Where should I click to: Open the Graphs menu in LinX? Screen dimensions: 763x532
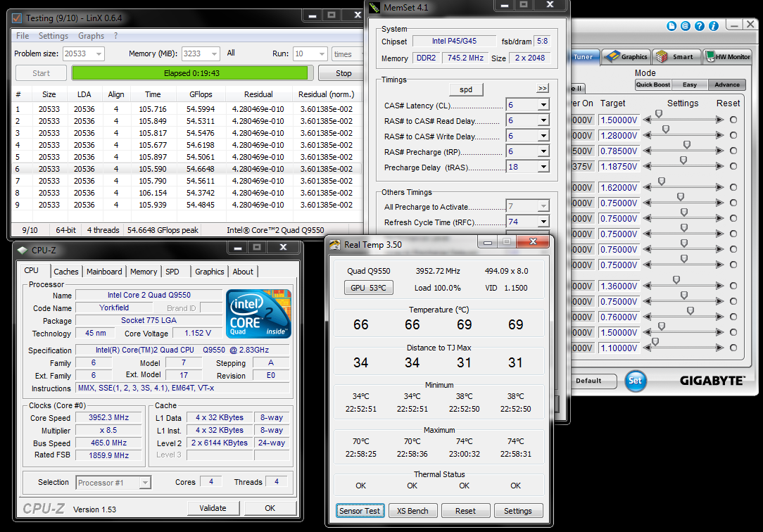(91, 36)
